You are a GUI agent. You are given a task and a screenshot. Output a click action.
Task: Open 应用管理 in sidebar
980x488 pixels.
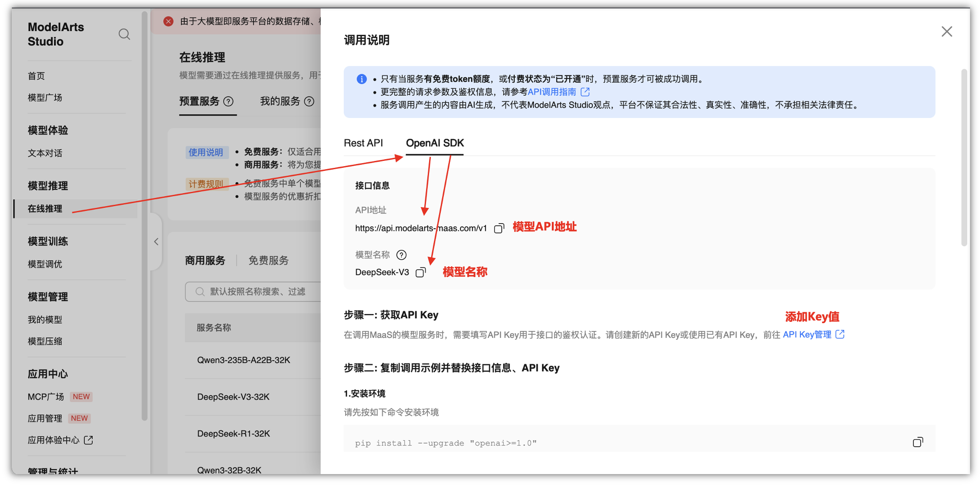(45, 418)
